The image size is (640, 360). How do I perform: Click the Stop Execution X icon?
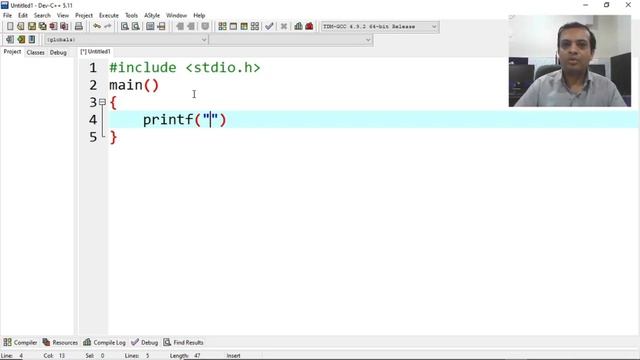tap(284, 27)
